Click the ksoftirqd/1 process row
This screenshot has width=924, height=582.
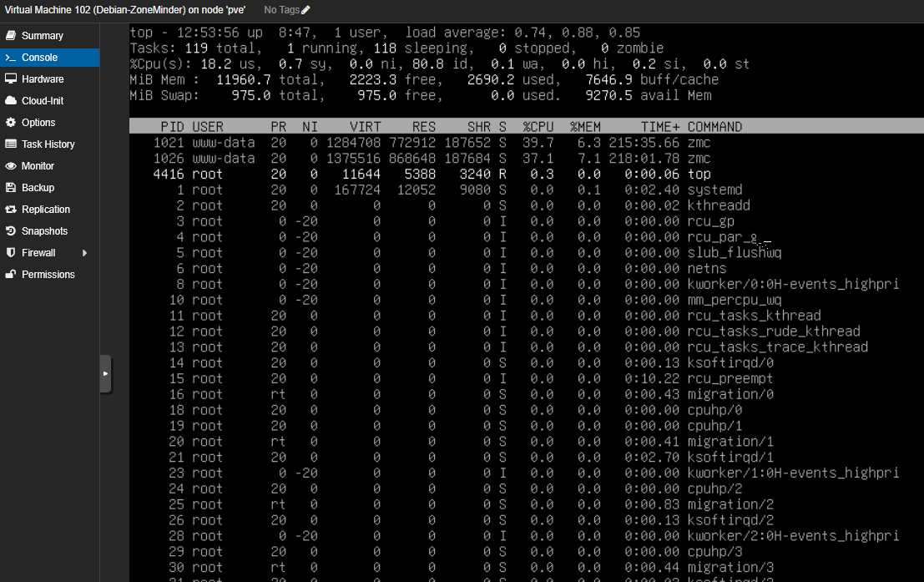(471, 457)
